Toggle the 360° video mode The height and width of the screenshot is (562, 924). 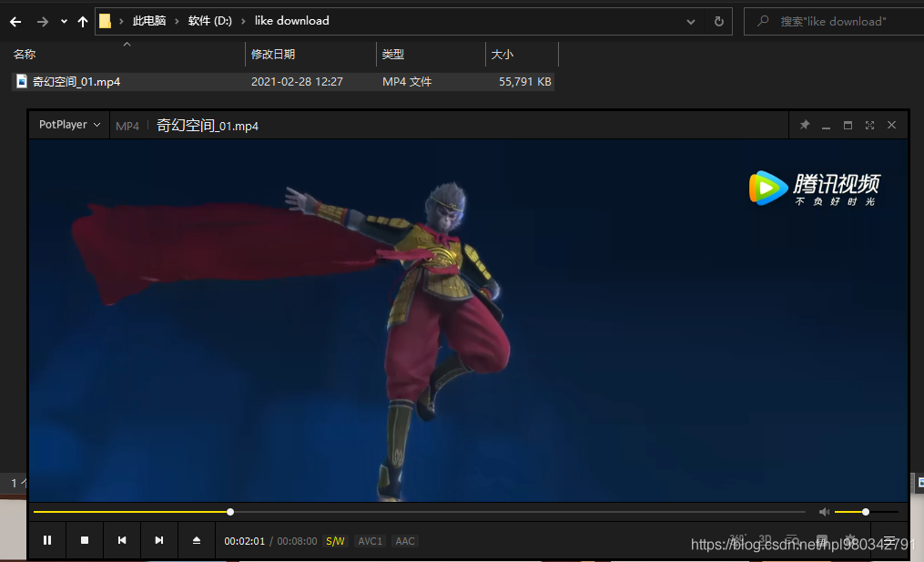pos(737,539)
